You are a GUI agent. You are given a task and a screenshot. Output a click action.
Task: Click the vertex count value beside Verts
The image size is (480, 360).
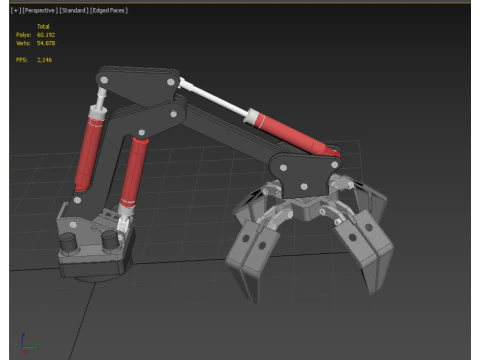[x=46, y=43]
